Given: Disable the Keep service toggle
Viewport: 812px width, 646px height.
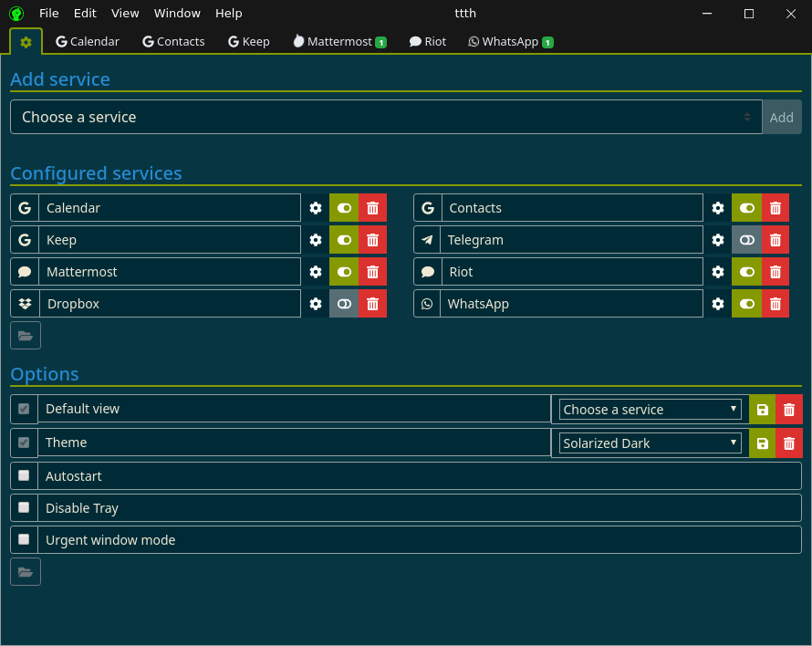Looking at the screenshot, I should tap(344, 240).
